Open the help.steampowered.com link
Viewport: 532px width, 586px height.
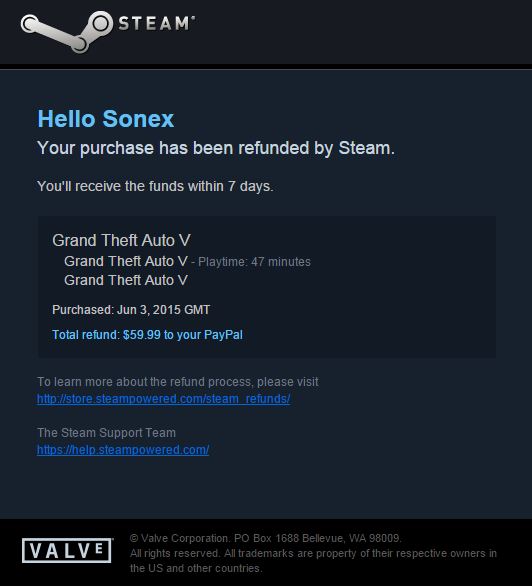[123, 450]
